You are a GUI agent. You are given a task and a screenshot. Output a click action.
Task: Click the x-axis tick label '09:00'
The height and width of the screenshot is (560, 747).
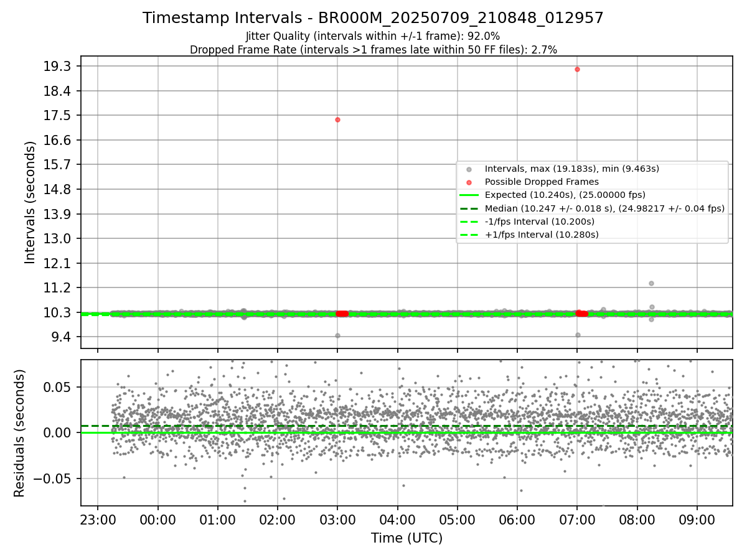click(x=697, y=520)
